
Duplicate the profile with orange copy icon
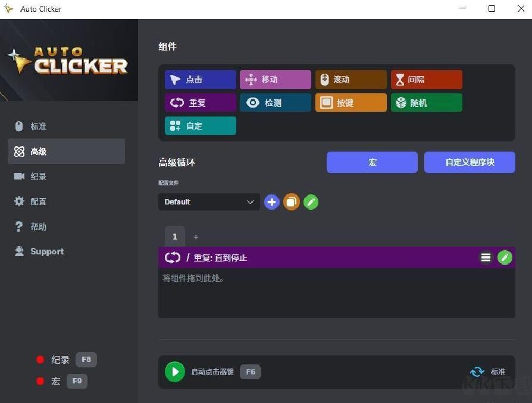(x=292, y=202)
